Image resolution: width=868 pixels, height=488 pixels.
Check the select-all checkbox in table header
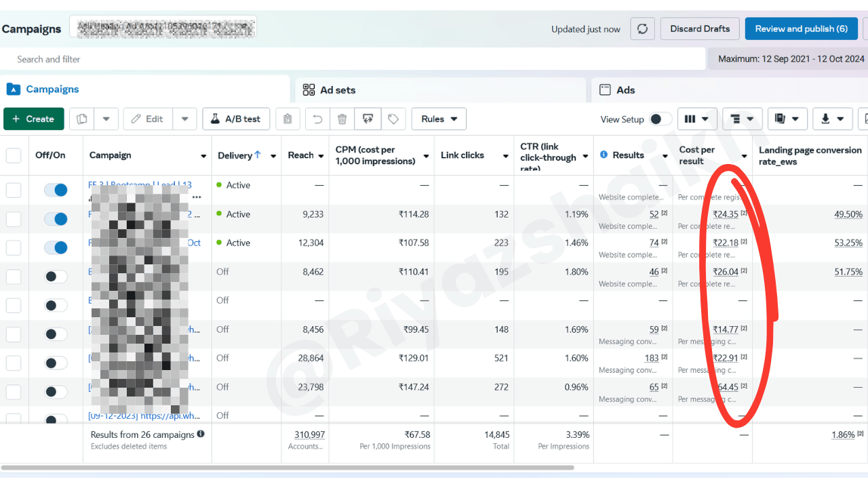pyautogui.click(x=14, y=155)
